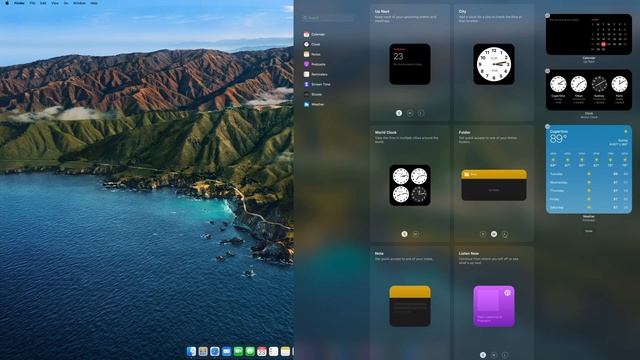Open the Go menu
The image size is (640, 360).
point(66,3)
